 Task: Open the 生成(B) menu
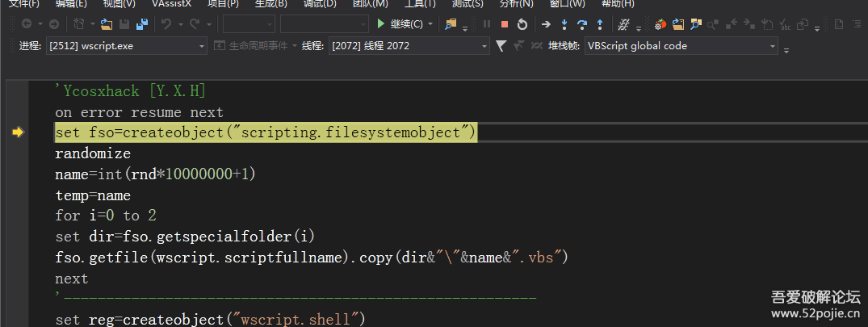tap(270, 4)
